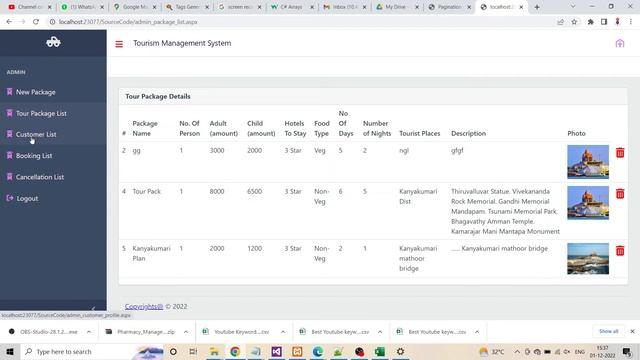Delete the 'Tour Pack' package row
The image size is (640, 360).
pos(620,193)
